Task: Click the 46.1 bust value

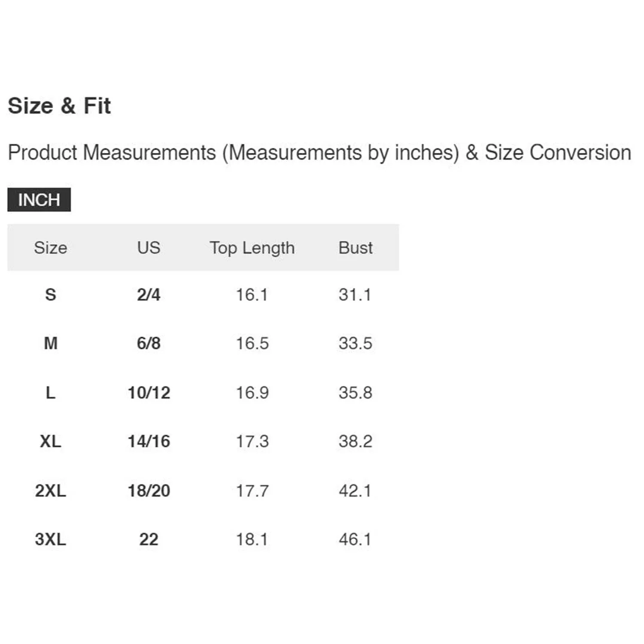Action: point(355,539)
